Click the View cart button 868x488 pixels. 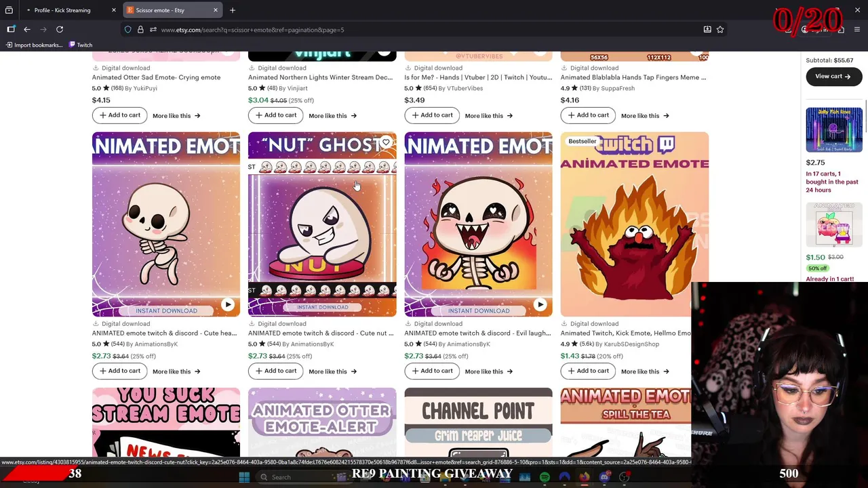[833, 77]
